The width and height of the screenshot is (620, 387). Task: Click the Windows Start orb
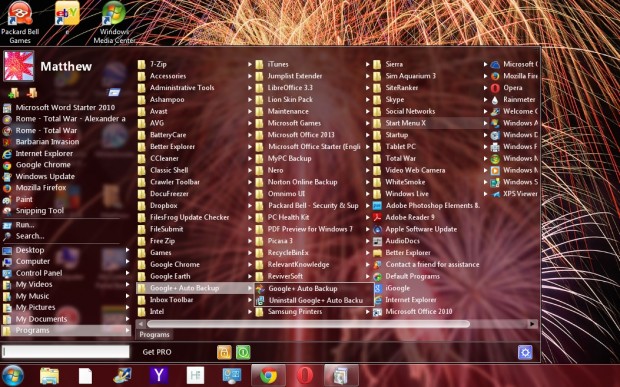(12, 375)
